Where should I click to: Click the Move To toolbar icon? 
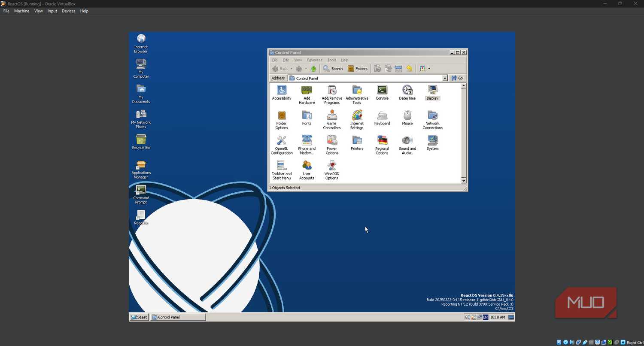click(x=377, y=69)
